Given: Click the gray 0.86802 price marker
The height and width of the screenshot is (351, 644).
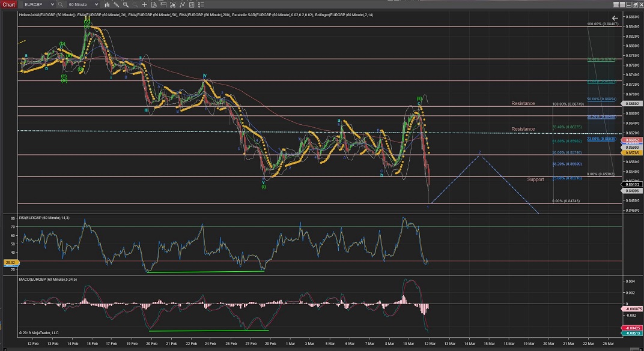Looking at the screenshot, I should tap(631, 104).
